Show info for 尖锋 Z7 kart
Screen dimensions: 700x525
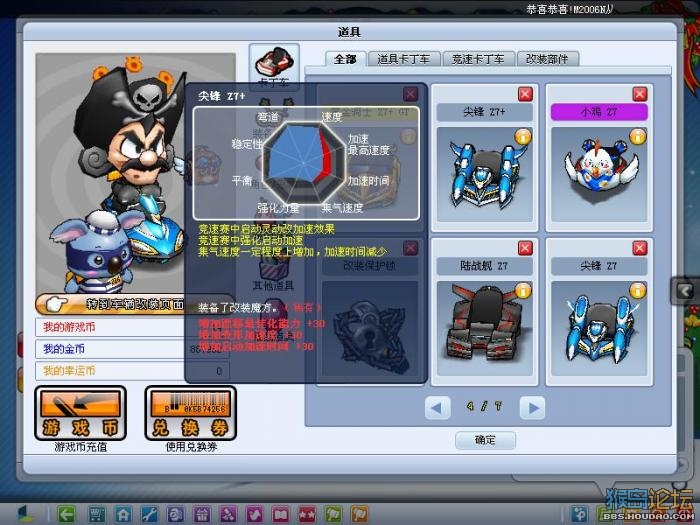point(638,291)
